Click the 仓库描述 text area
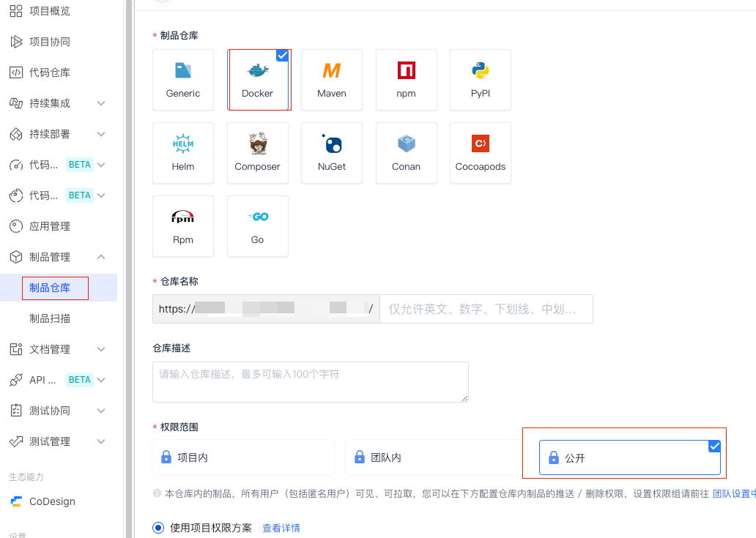The width and height of the screenshot is (756, 538). [x=311, y=382]
